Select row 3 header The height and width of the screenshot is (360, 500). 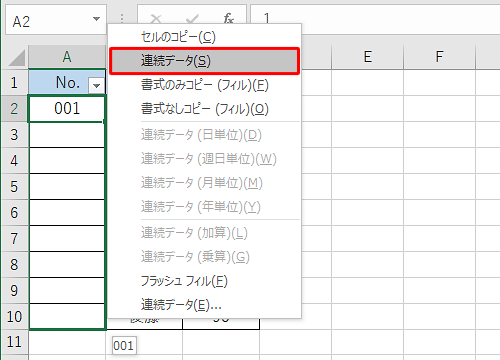(x=14, y=135)
